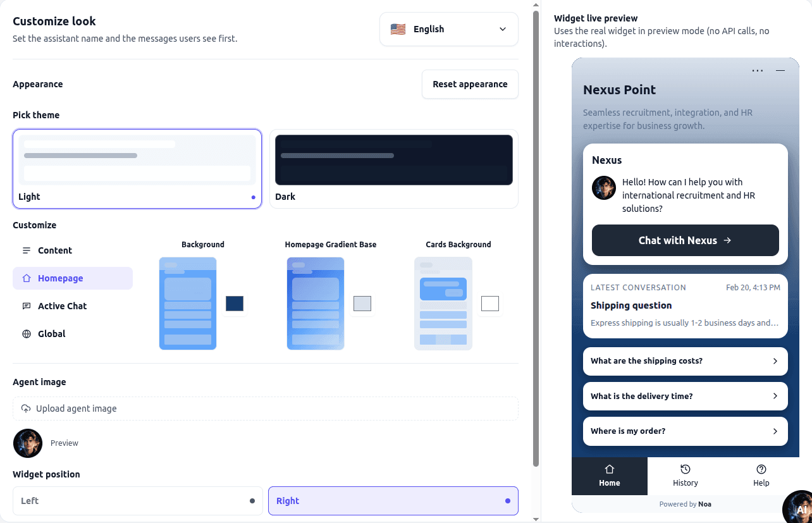Select the Light theme radio button
The image size is (812, 523).
[253, 197]
